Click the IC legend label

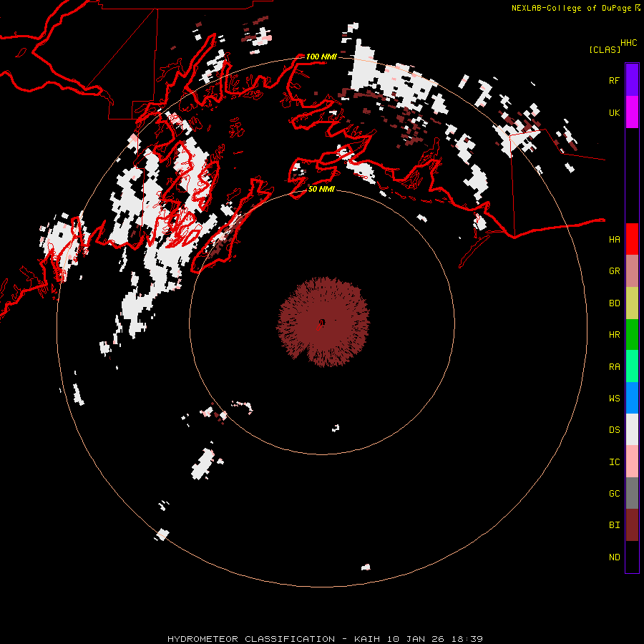coord(614,462)
